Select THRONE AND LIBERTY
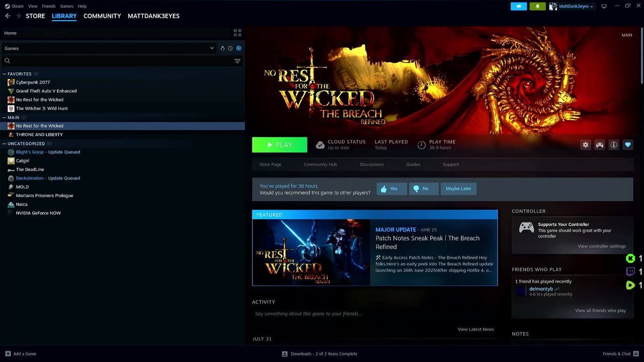 tap(39, 135)
